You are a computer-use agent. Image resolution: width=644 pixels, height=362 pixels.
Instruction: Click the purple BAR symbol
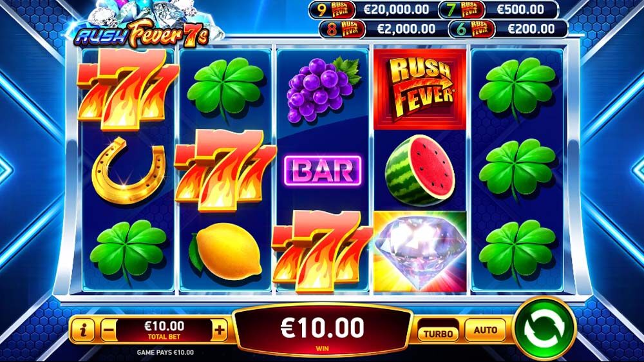[x=323, y=171]
